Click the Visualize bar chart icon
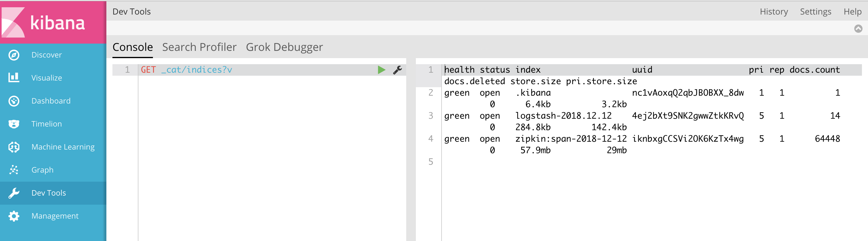The image size is (868, 241). (14, 78)
